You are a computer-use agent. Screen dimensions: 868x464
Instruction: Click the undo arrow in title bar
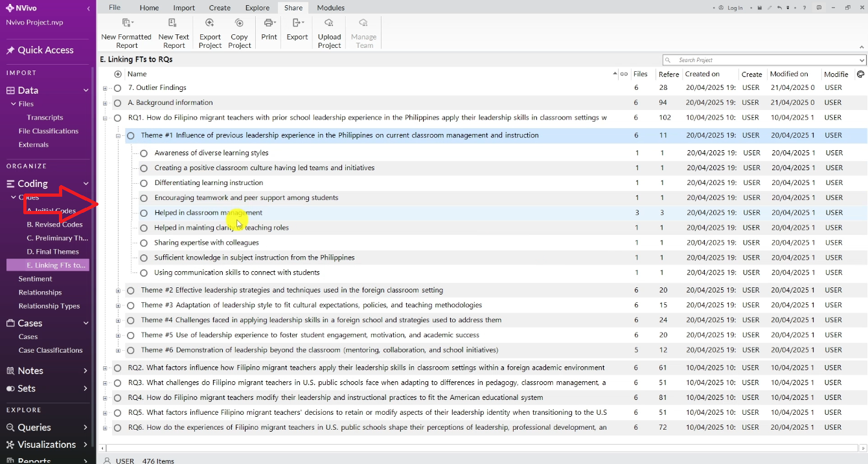pos(779,8)
